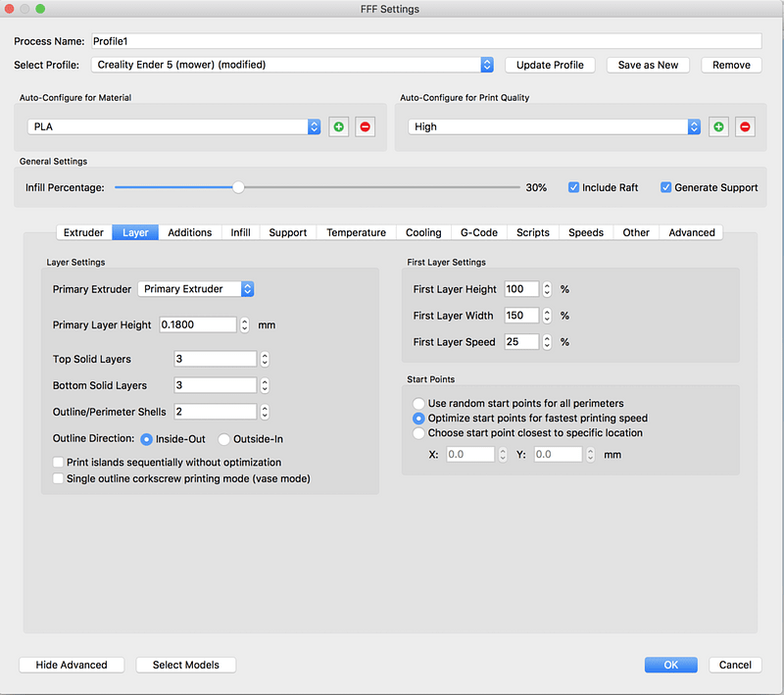Viewport: 784px width, 695px height.
Task: Click the First Layer Height value field
Action: (521, 289)
